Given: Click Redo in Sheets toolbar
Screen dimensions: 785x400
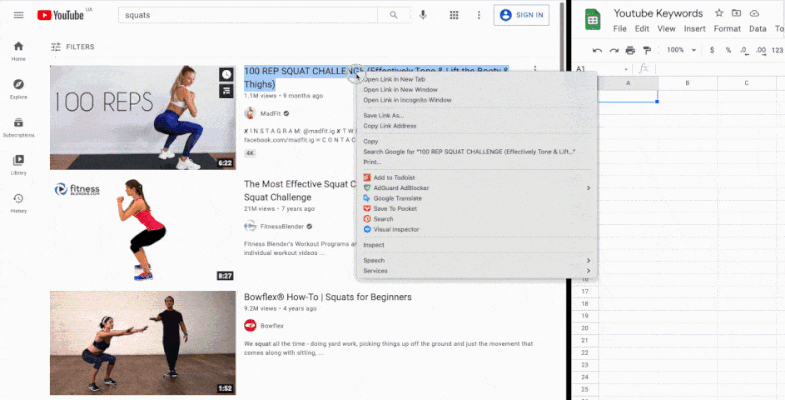Looking at the screenshot, I should click(614, 50).
